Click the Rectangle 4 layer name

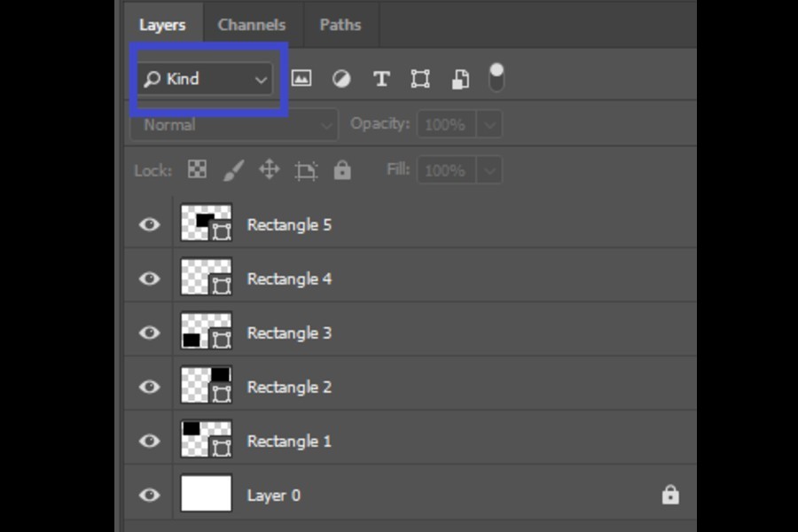point(289,279)
